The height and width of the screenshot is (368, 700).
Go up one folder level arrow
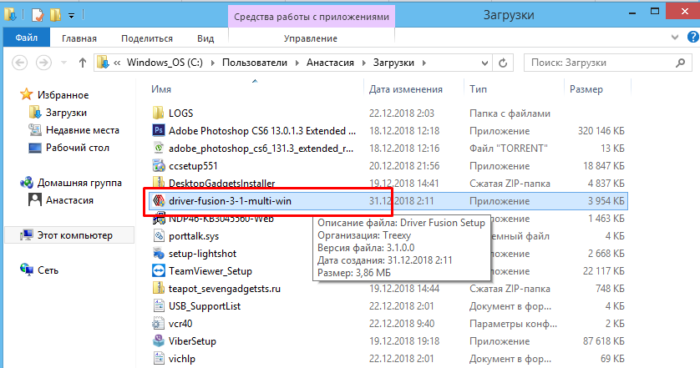coord(82,63)
